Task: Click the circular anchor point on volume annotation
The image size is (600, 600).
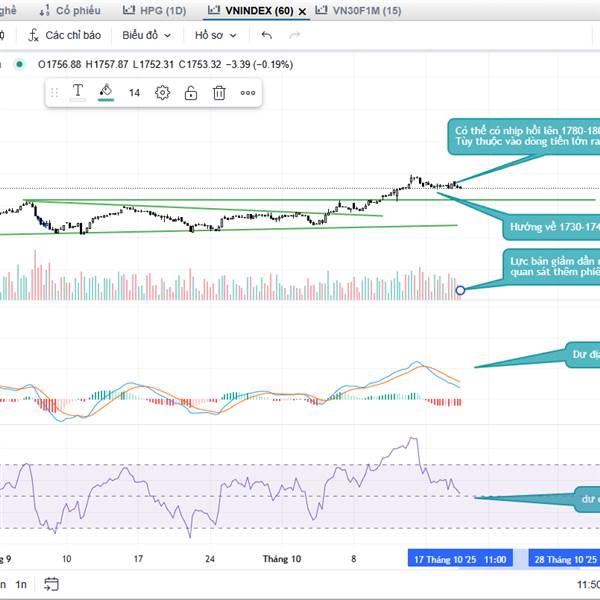Action: pyautogui.click(x=460, y=290)
